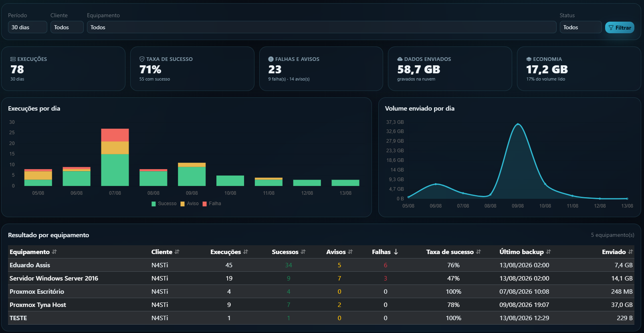Click the 229 B sent value for TESTE
The height and width of the screenshot is (333, 644).
pyautogui.click(x=625, y=318)
